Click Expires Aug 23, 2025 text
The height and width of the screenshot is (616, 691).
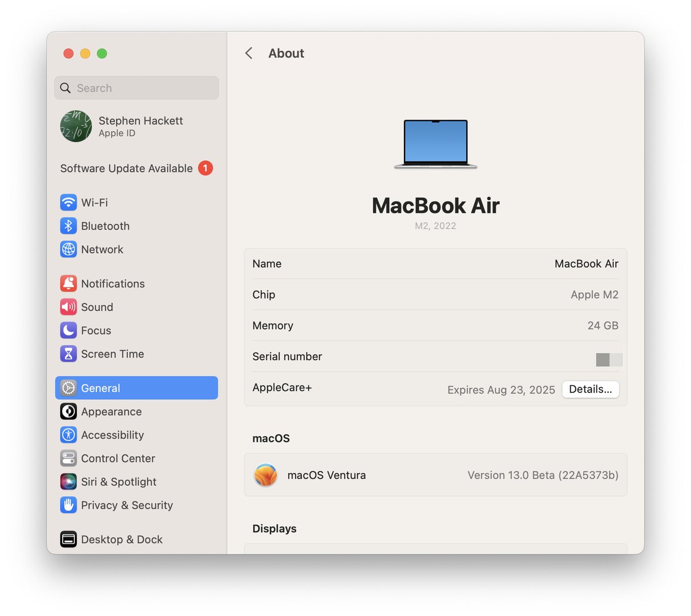pyautogui.click(x=501, y=390)
